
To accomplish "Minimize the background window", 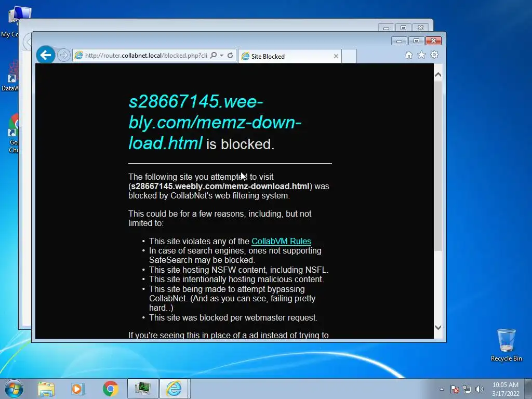I will (386, 28).
